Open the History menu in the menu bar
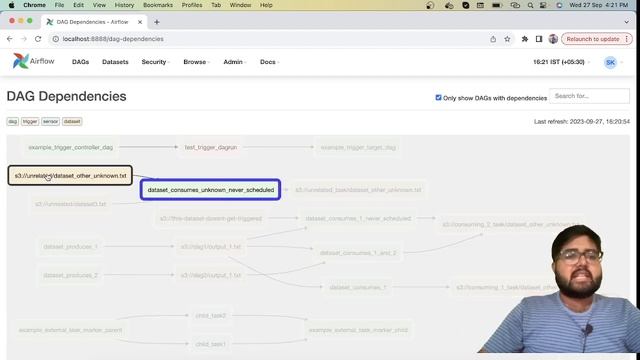640x360 pixels. [124, 5]
